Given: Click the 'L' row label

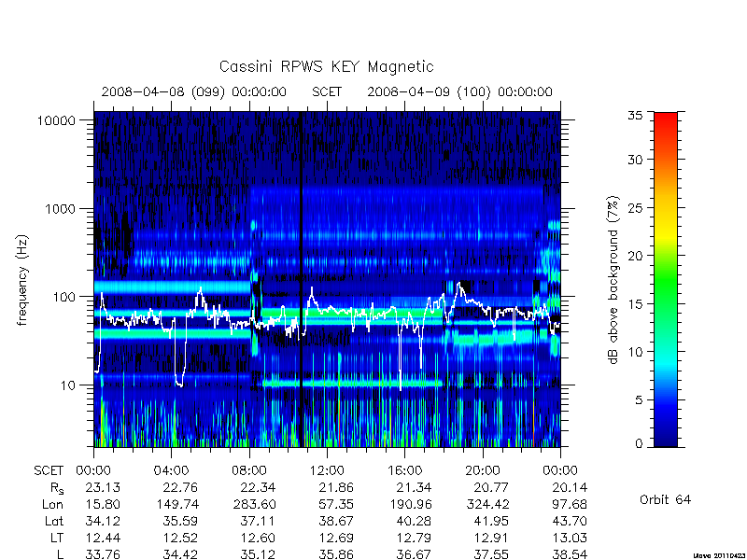Looking at the screenshot, I should [60, 554].
